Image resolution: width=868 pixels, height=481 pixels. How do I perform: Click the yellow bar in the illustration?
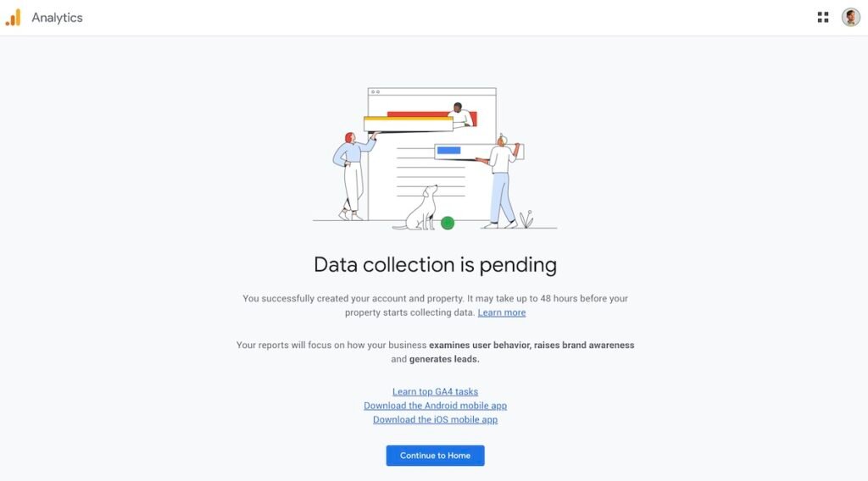coord(409,119)
